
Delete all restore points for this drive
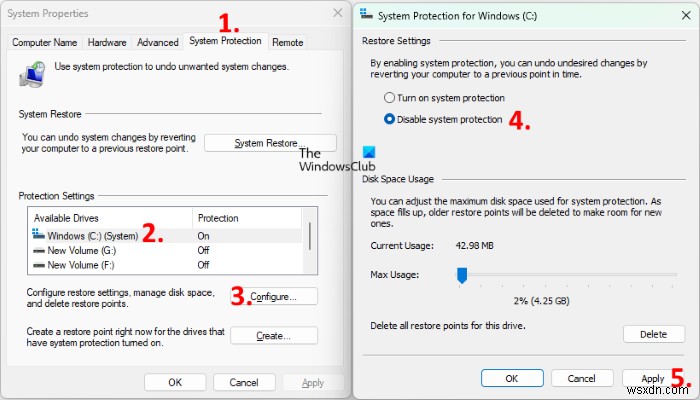pyautogui.click(x=653, y=334)
